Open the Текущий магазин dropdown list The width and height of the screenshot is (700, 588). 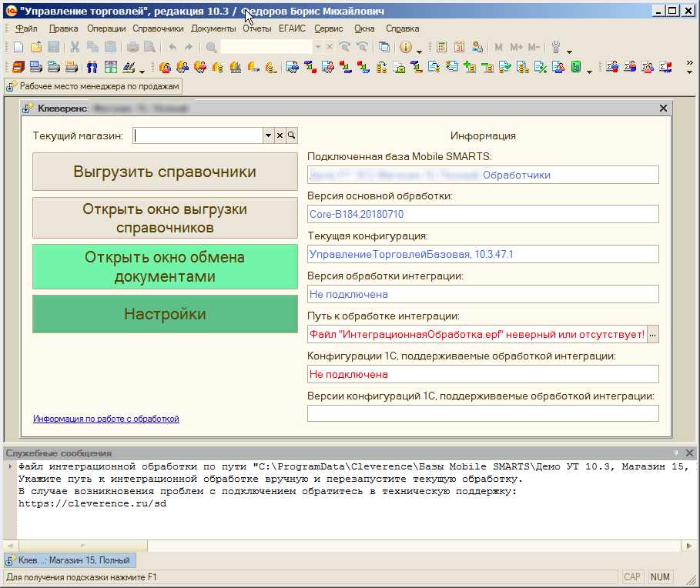268,135
